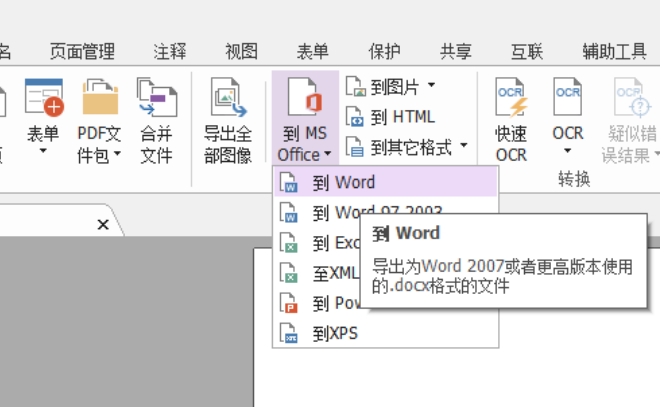Click the 到XPS file icon
Viewport: 667px width, 407px height.
(288, 333)
